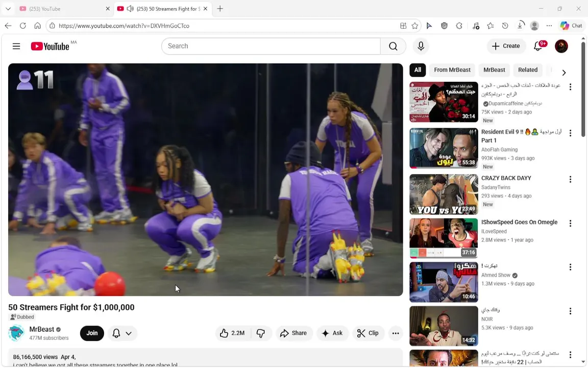Screen dimensions: 588x368
Task: Open options menu for the NOIR video
Action: (570, 311)
